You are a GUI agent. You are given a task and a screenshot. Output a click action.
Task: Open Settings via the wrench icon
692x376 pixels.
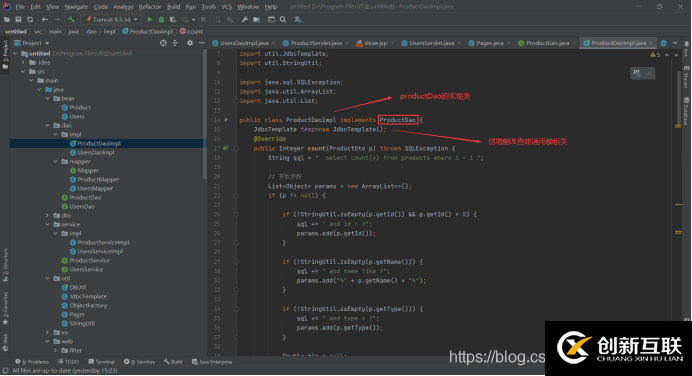245,19
